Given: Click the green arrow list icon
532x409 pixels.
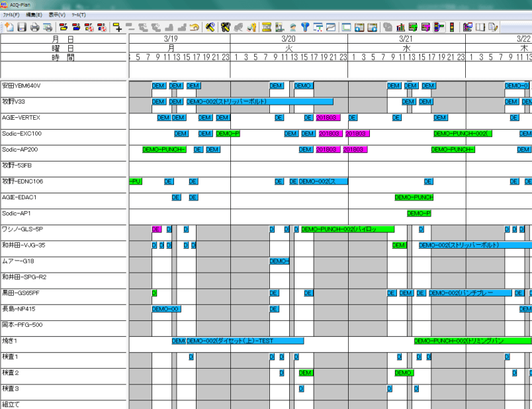Looking at the screenshot, I should (x=413, y=27).
